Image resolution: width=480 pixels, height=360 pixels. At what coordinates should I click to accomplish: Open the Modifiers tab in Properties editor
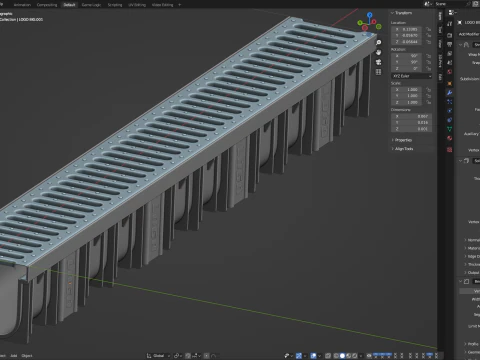tap(449, 93)
